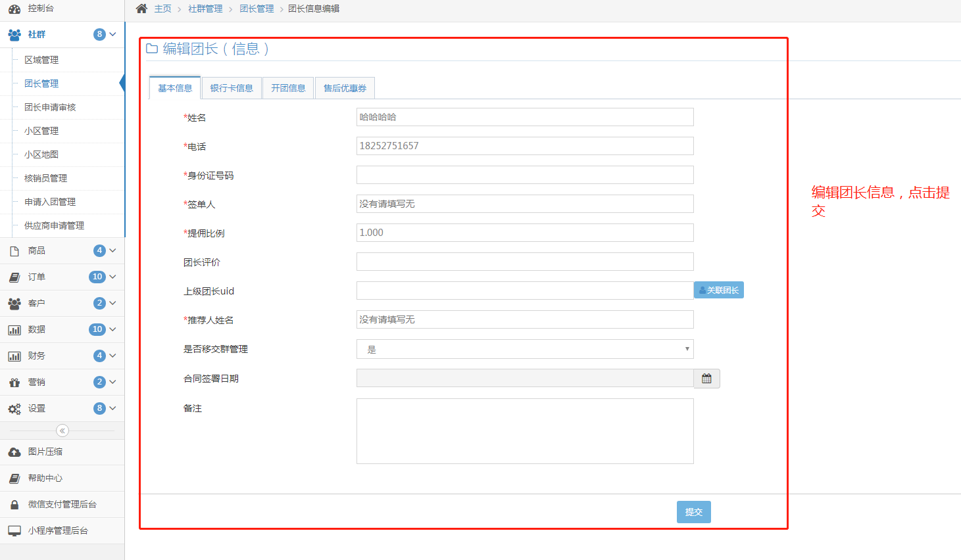Click the 财务 chart icon
Image resolution: width=961 pixels, height=560 pixels.
14,356
